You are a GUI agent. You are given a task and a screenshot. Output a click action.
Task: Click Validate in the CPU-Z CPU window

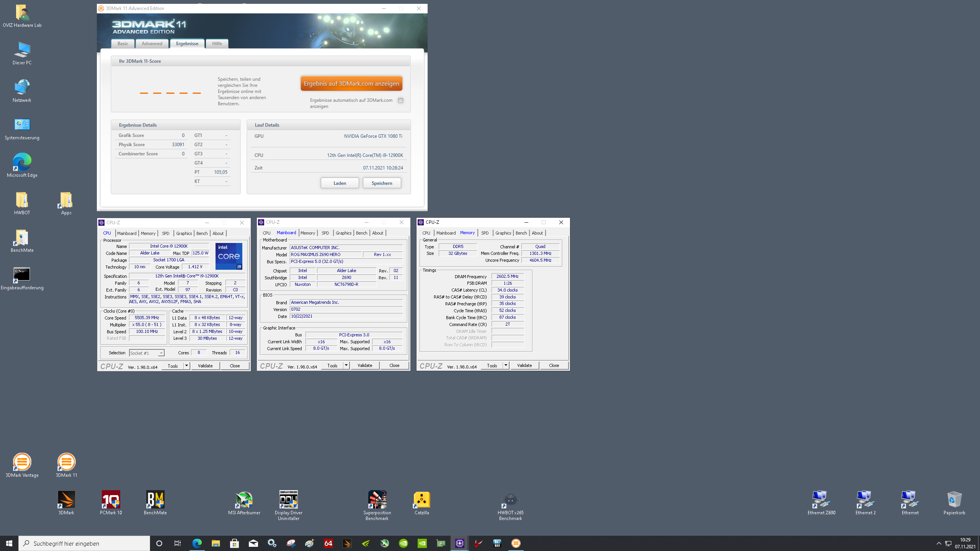pyautogui.click(x=205, y=366)
